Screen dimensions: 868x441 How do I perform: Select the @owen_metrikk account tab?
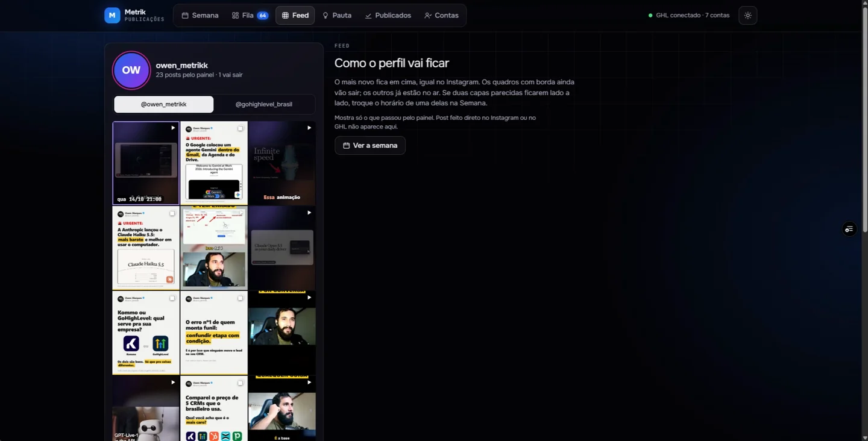[x=164, y=104]
